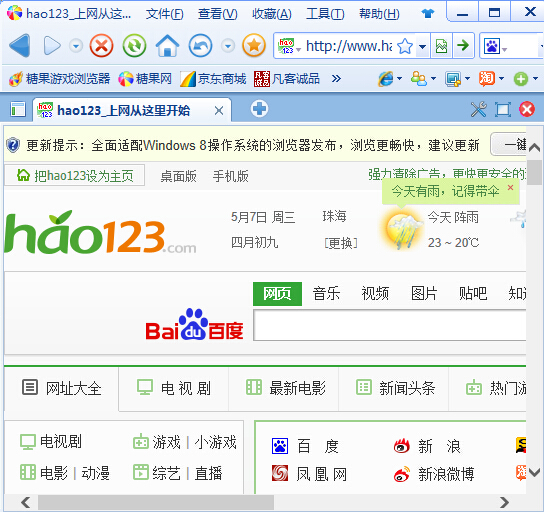Select the 网页 search tab
Image resolution: width=544 pixels, height=512 pixels.
click(x=277, y=294)
